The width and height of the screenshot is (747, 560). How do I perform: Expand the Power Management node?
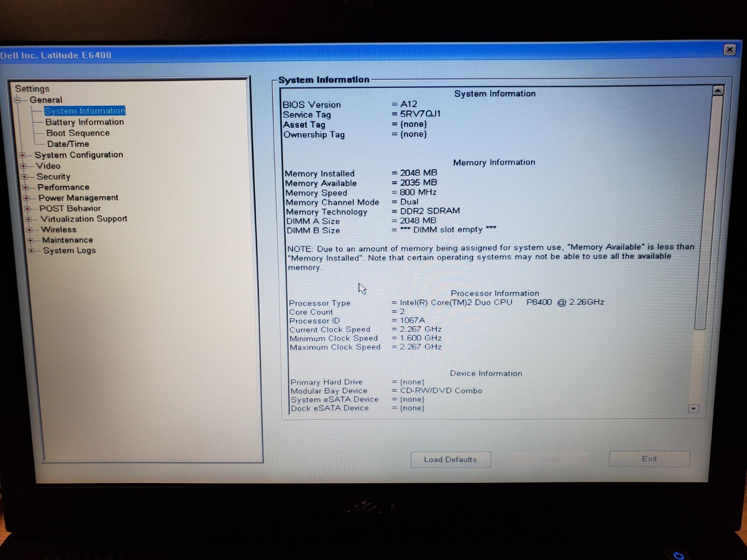pos(27,198)
